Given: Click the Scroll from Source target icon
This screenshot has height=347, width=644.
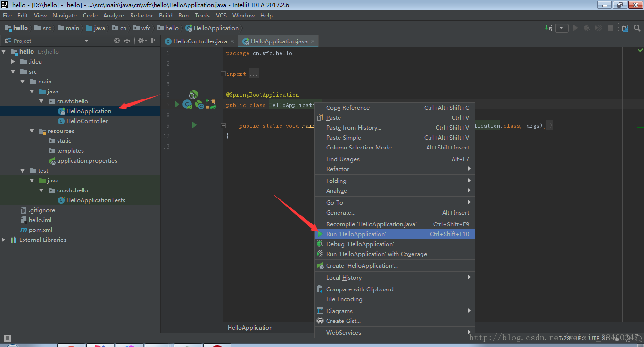Looking at the screenshot, I should [117, 41].
